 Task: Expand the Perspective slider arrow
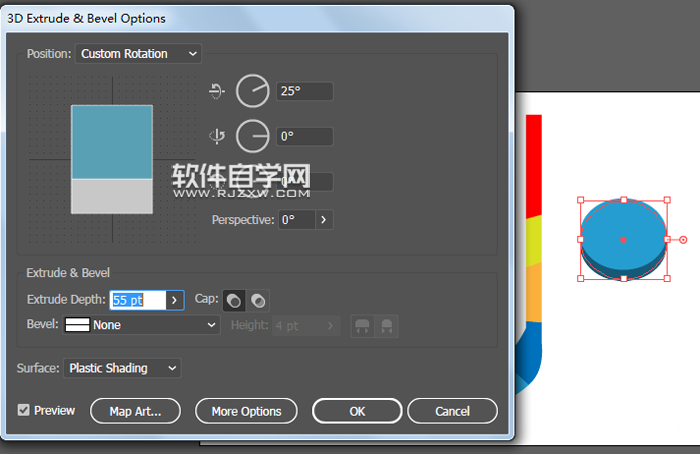point(324,220)
